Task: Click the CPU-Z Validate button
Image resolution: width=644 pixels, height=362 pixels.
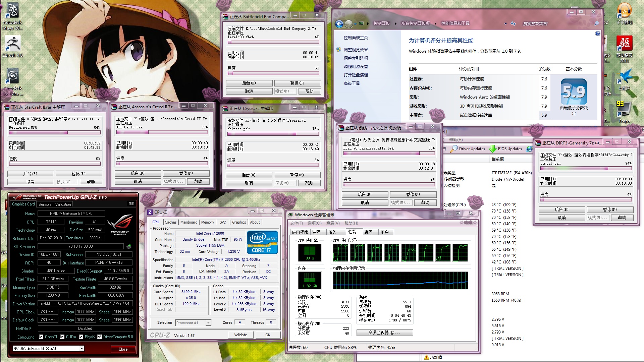Action: [x=240, y=335]
